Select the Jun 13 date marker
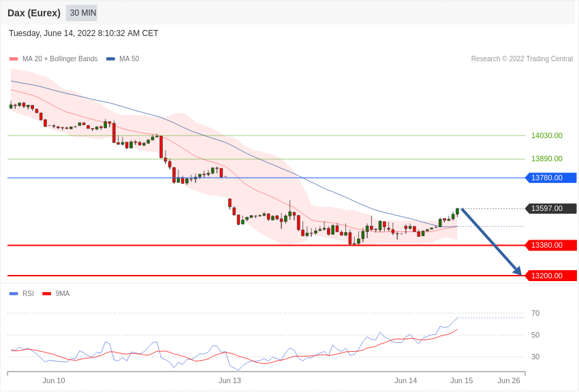 click(230, 380)
